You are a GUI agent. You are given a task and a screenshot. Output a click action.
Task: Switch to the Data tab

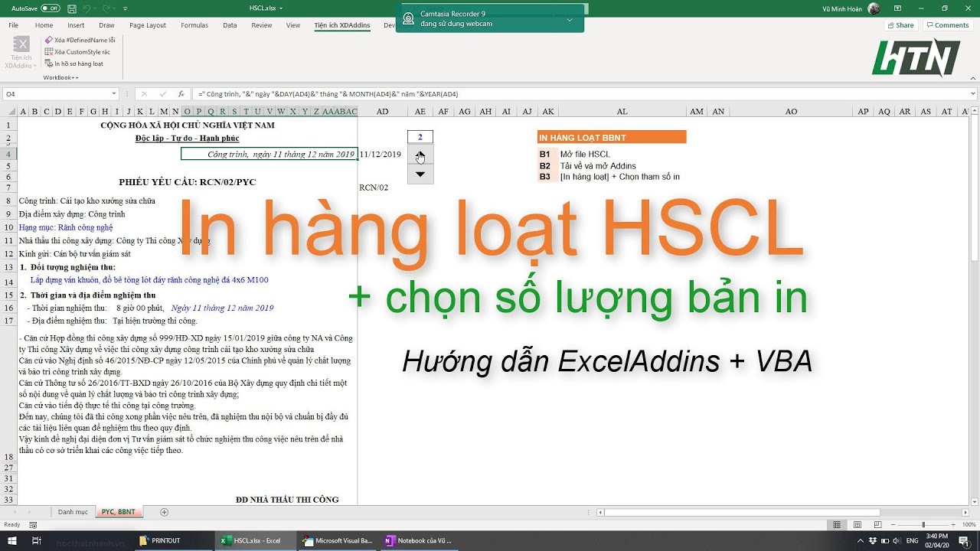[230, 25]
